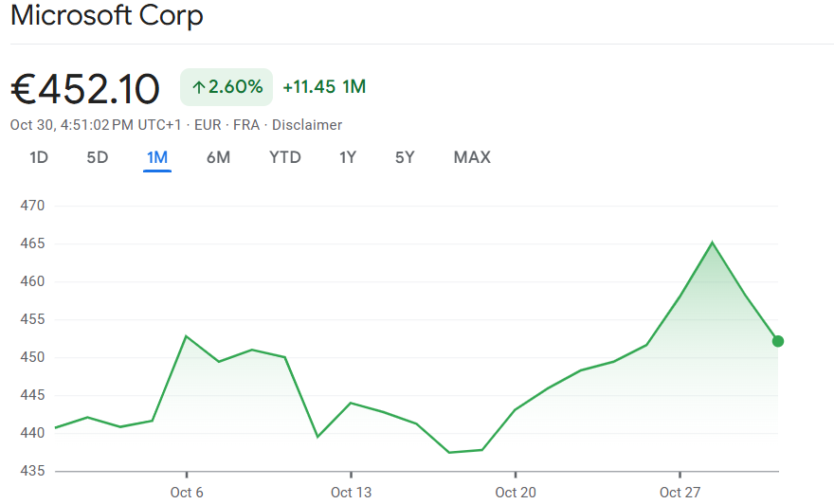
Task: Click the €452.10 price value
Action: coord(85,89)
